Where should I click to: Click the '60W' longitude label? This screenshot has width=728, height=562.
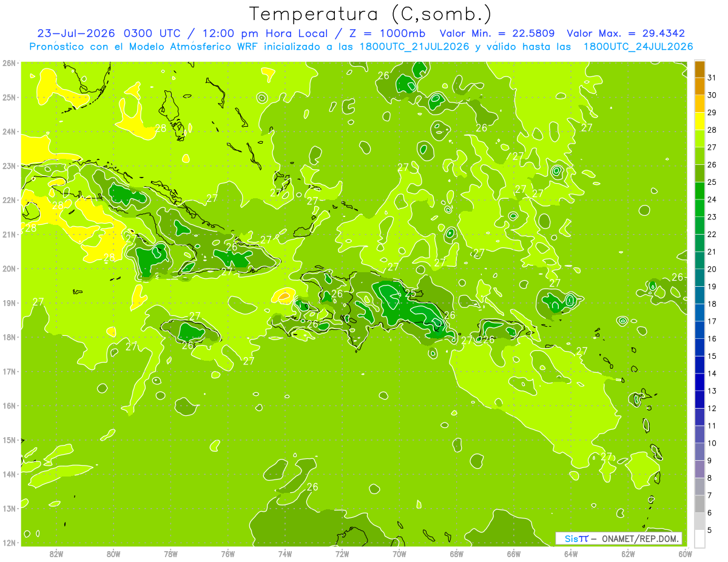point(686,554)
